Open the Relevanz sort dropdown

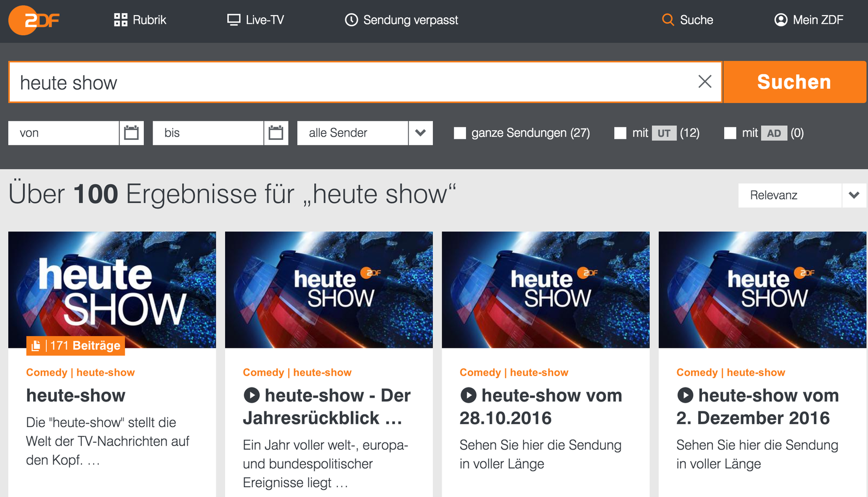click(802, 195)
